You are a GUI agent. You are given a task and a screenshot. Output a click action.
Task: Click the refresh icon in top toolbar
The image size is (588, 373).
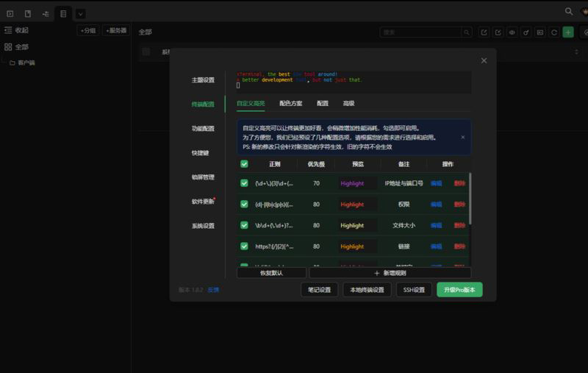554,32
